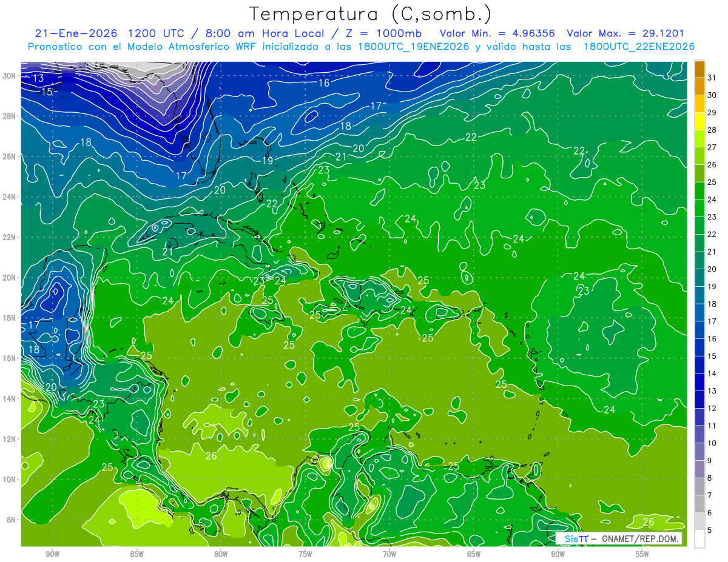Click the "26N" latitude axis label
The width and height of the screenshot is (728, 562).
10,156
